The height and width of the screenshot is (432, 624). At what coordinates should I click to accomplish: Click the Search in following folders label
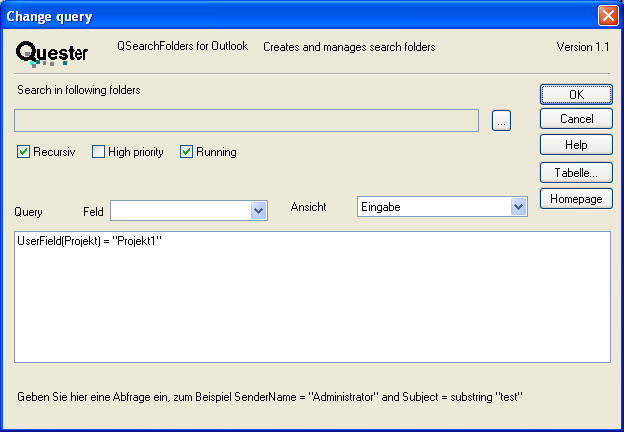[79, 90]
